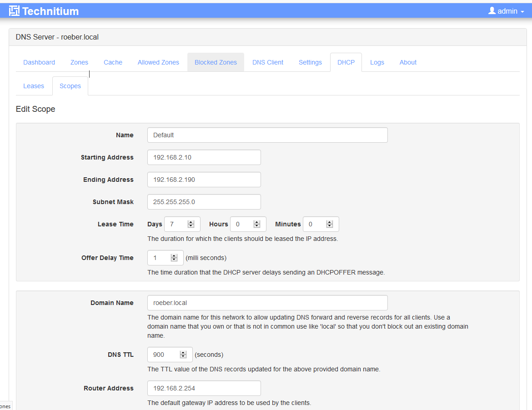The height and width of the screenshot is (410, 532).
Task: Switch to the Leases sub-tab
Action: [x=34, y=85]
